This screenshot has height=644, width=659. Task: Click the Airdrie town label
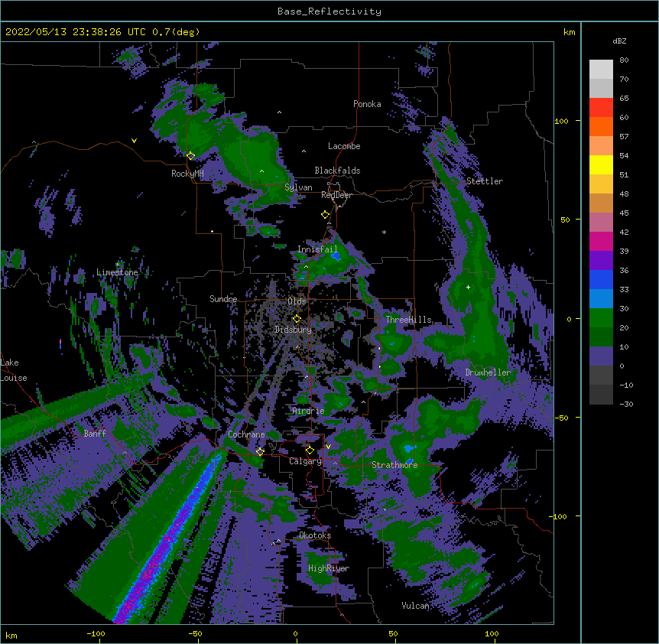309,411
